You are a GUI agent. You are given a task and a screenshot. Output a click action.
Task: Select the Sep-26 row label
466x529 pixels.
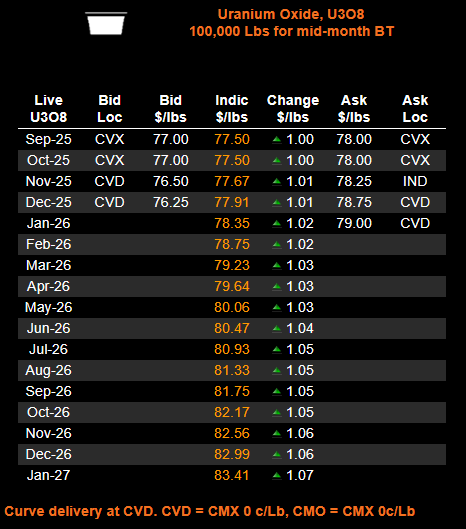point(49,391)
